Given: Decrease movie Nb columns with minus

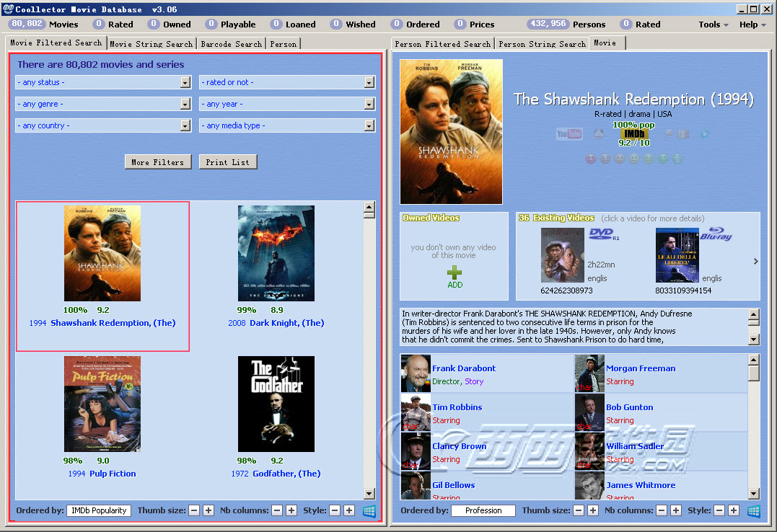Looking at the screenshot, I should [x=278, y=510].
